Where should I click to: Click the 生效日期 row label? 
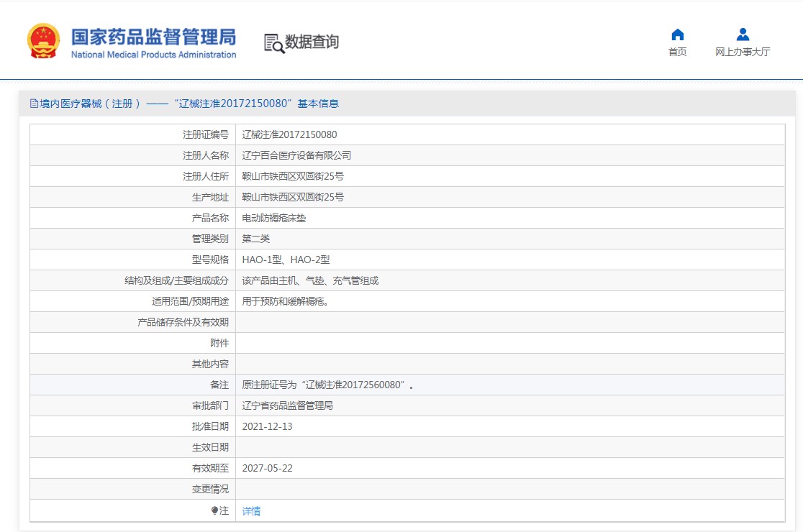tap(211, 448)
